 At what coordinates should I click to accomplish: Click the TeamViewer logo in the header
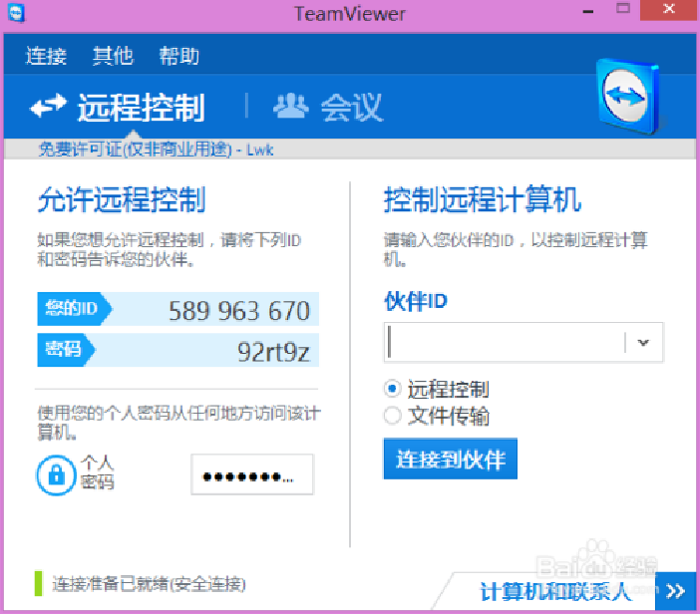tap(629, 96)
